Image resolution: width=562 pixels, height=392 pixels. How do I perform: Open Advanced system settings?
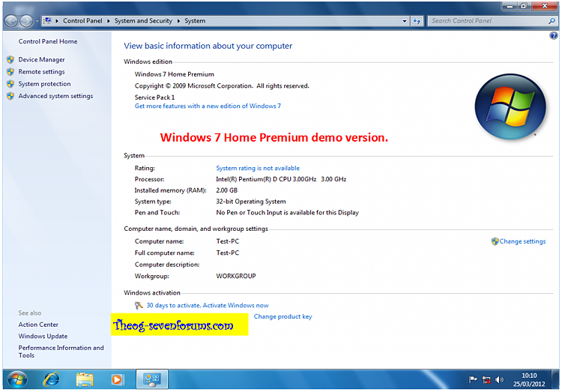[x=55, y=96]
